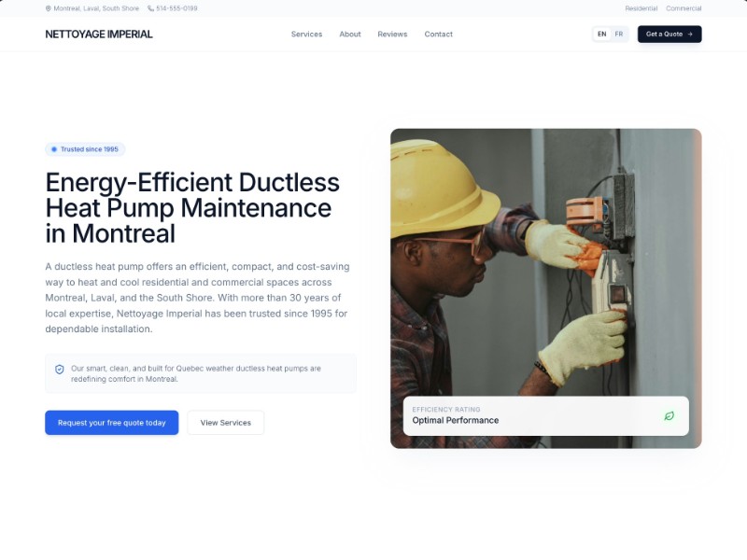Open the Contact navigation link
747x560 pixels.
(438, 35)
